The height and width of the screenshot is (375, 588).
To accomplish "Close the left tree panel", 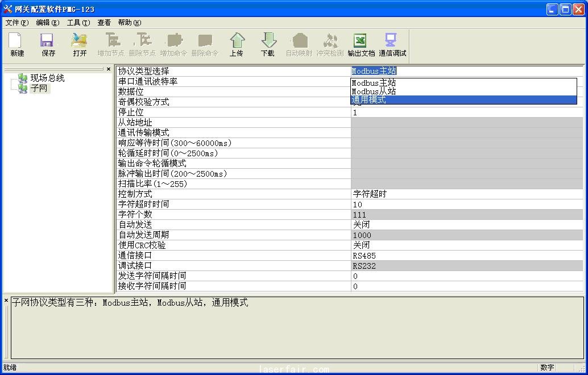I will [109, 69].
